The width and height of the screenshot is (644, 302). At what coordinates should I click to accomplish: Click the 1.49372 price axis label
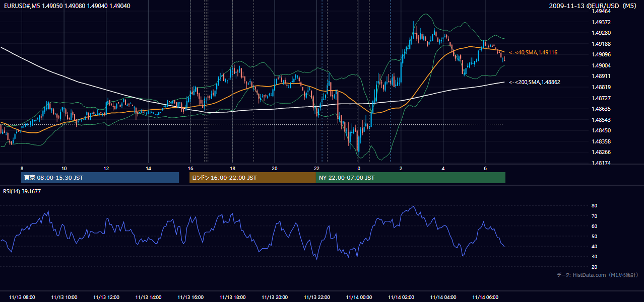point(601,22)
